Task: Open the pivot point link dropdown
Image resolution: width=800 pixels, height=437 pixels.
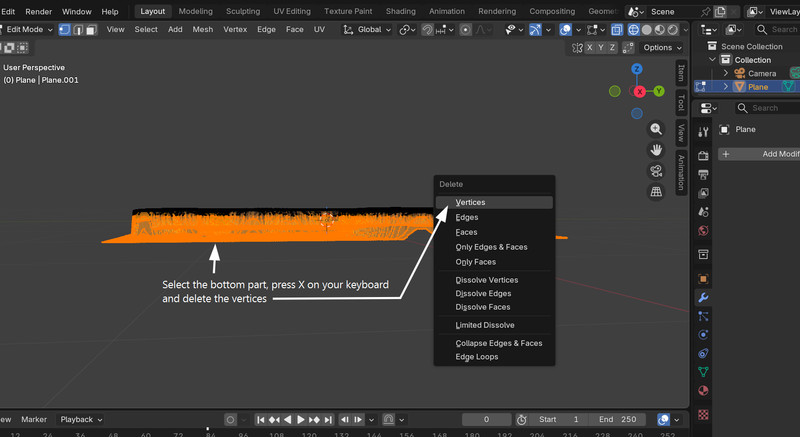Action: coord(407,30)
